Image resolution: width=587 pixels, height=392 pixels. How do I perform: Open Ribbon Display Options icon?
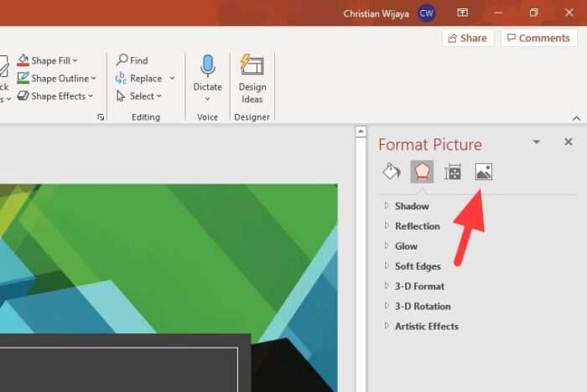pos(462,13)
